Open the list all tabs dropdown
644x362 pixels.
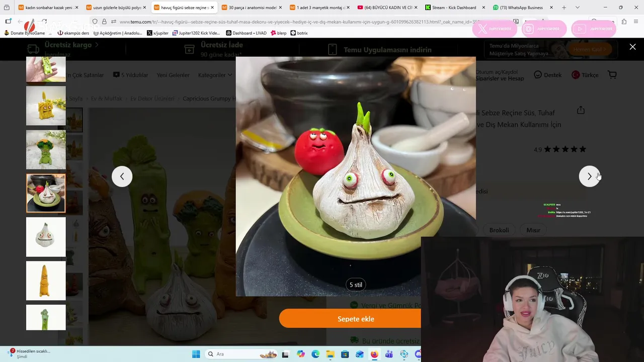click(x=577, y=8)
